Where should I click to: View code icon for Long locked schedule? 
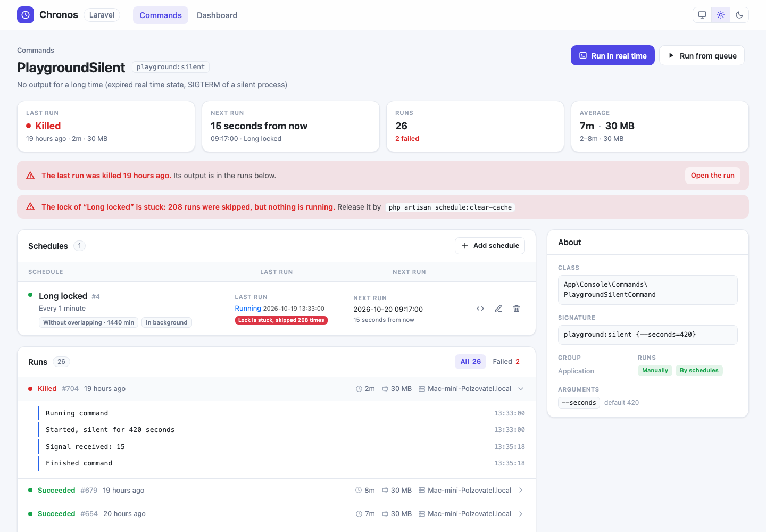[480, 309]
